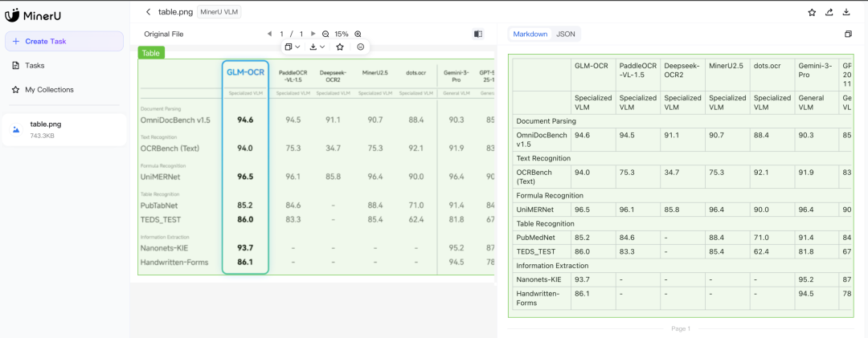Toggle the split-view layout icon

click(478, 34)
